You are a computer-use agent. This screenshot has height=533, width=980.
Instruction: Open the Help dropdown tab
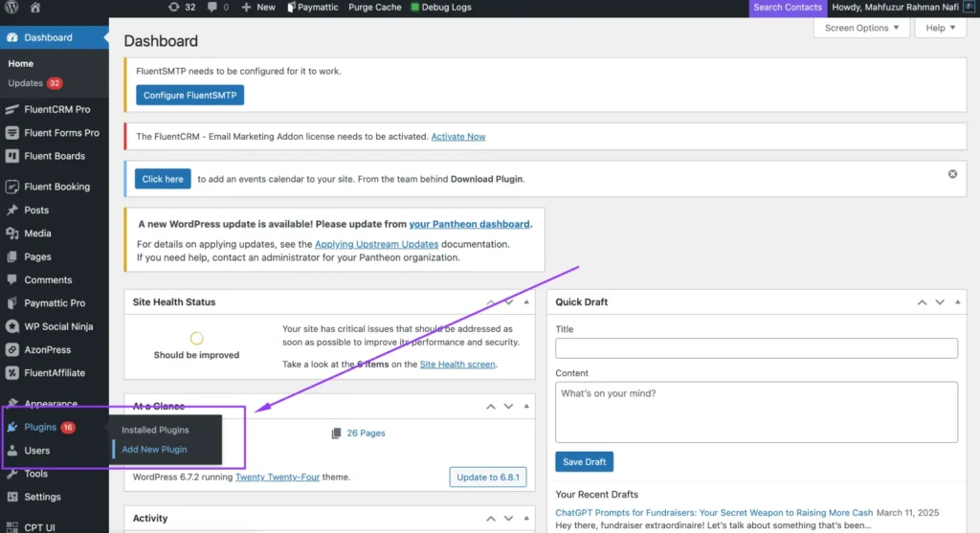(941, 28)
